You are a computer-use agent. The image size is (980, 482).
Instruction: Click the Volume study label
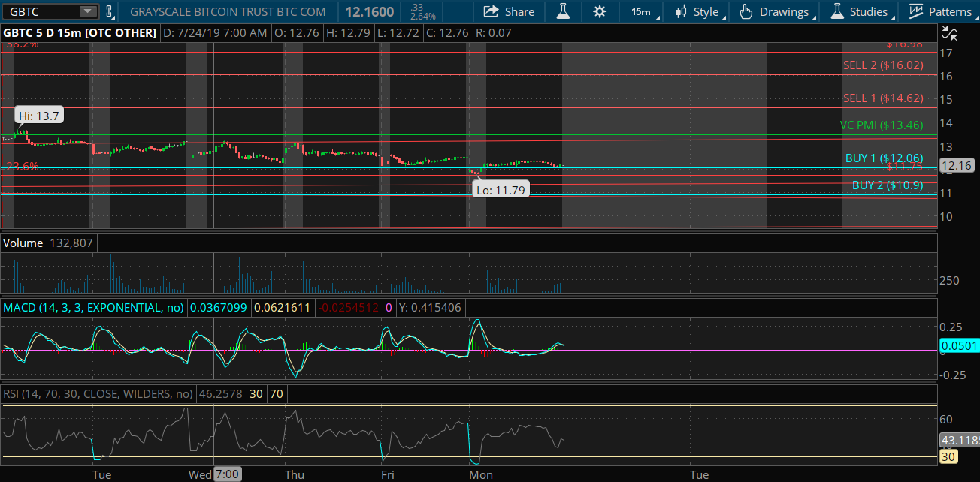pos(24,243)
